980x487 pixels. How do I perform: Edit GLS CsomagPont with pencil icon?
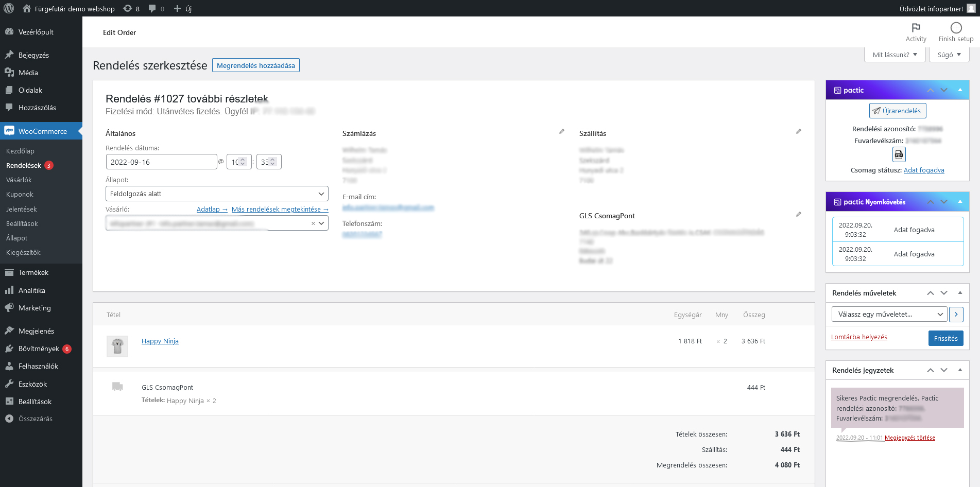[x=799, y=214]
